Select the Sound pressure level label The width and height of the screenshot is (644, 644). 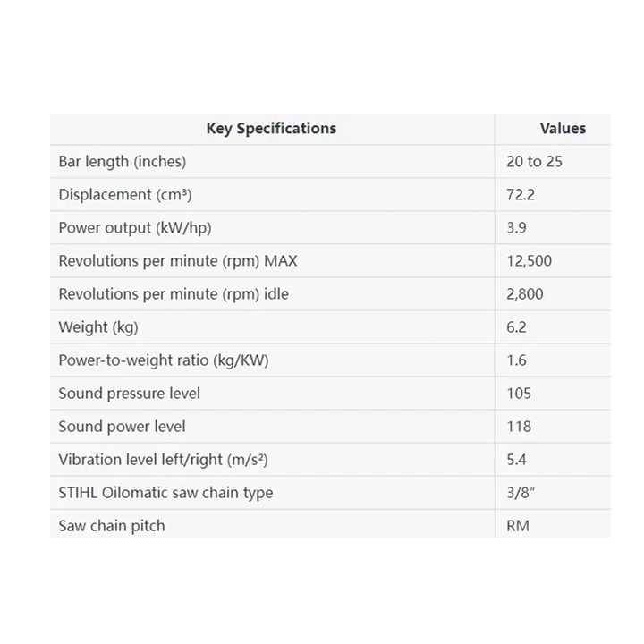130,394
